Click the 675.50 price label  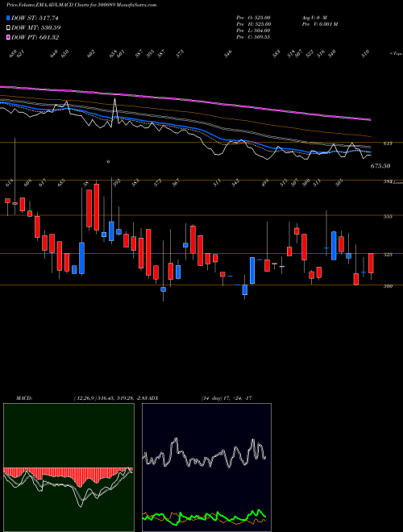point(380,166)
